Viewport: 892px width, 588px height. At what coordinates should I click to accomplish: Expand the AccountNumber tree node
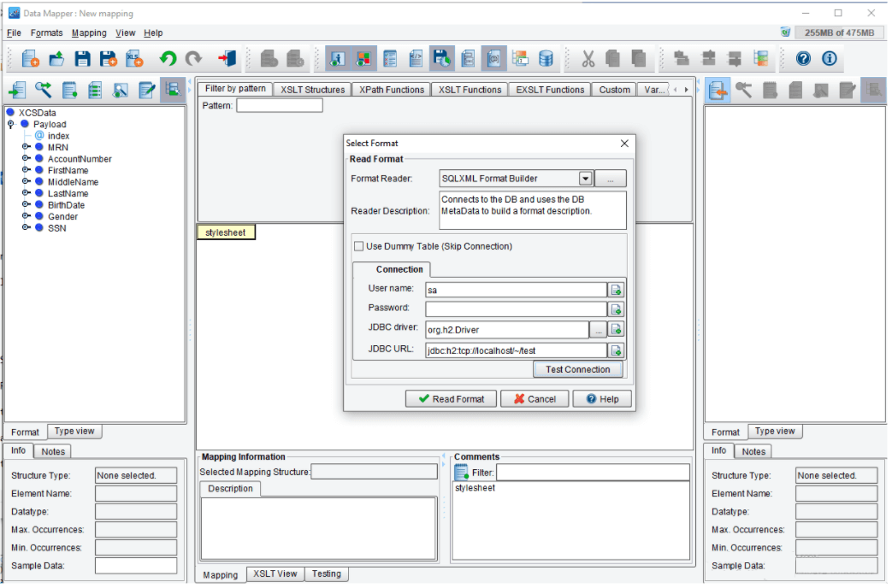pos(27,159)
